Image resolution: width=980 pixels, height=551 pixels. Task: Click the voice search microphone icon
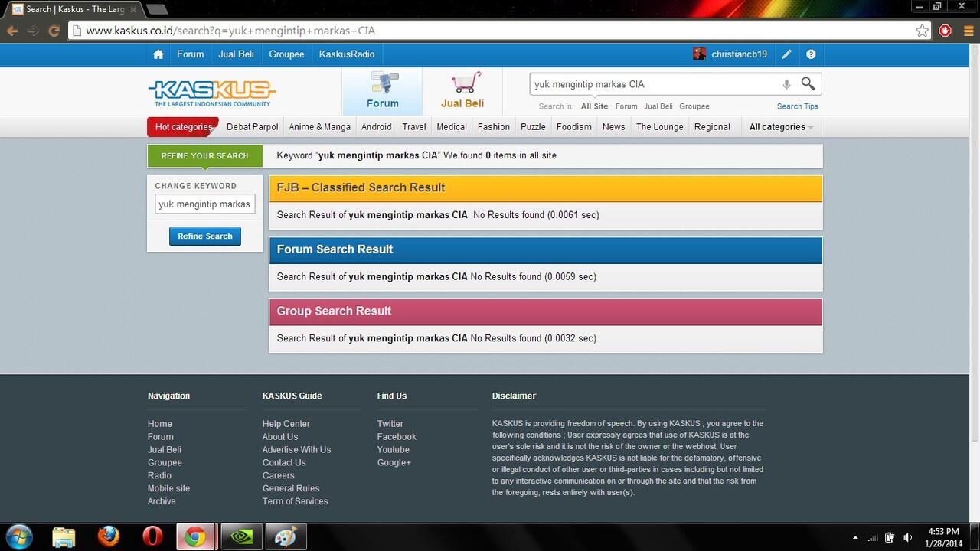pos(786,84)
